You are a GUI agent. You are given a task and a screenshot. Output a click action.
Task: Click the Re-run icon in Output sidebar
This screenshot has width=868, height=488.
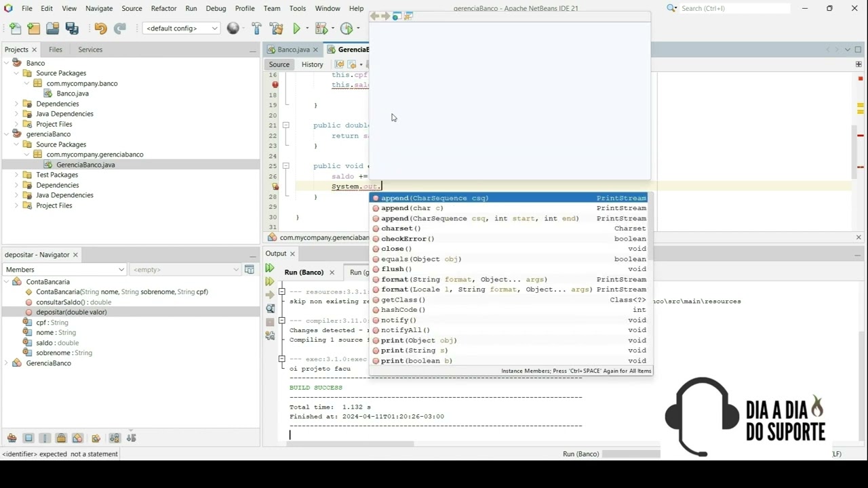click(x=270, y=268)
